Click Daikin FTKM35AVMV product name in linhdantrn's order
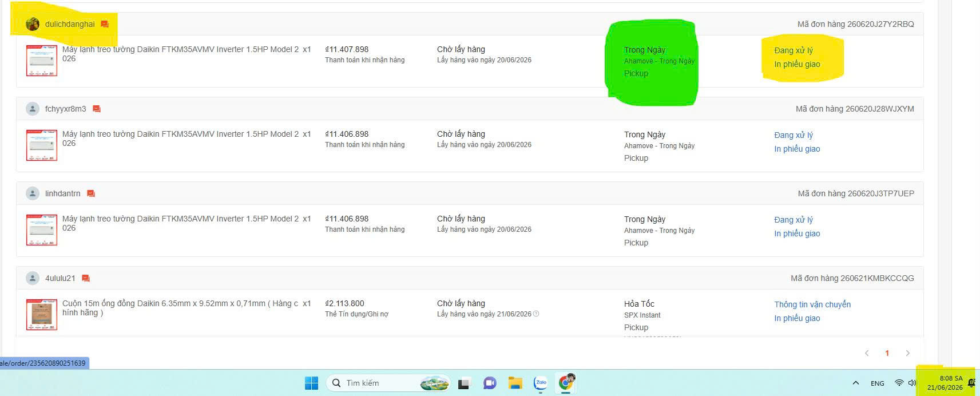 point(180,223)
